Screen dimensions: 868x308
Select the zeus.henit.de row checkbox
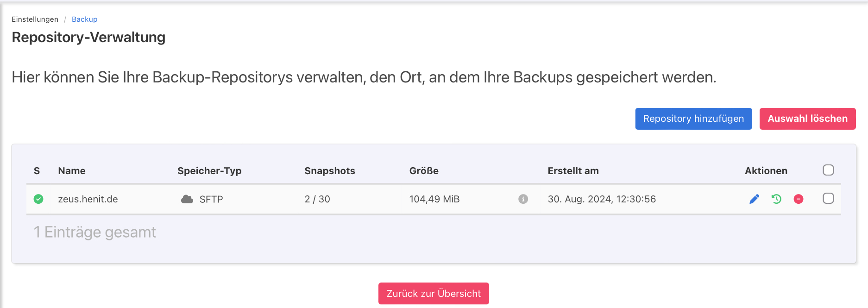pos(828,199)
